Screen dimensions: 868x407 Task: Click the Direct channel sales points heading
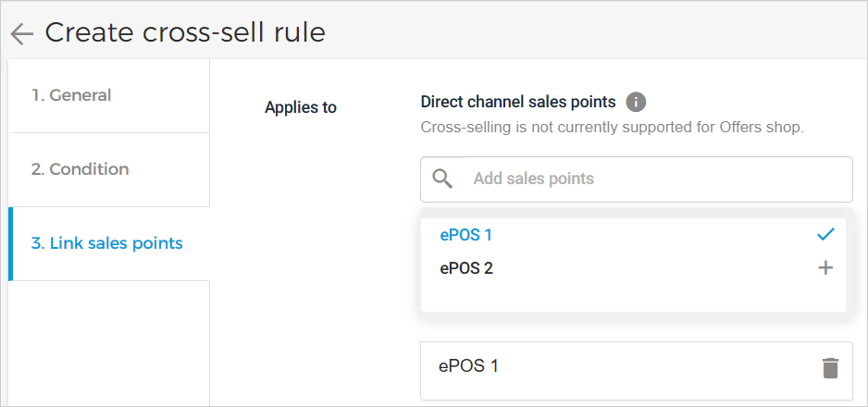(517, 102)
